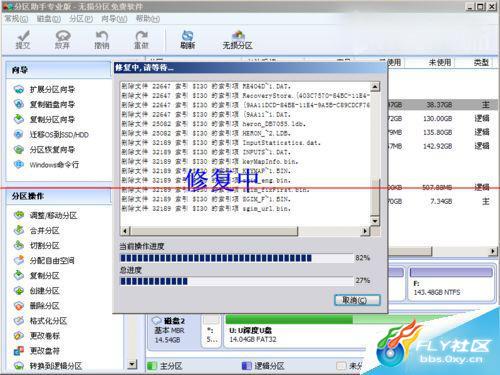This screenshot has height=375, width=500.
Task: Select 更改盘符 operation
Action: click(x=36, y=351)
